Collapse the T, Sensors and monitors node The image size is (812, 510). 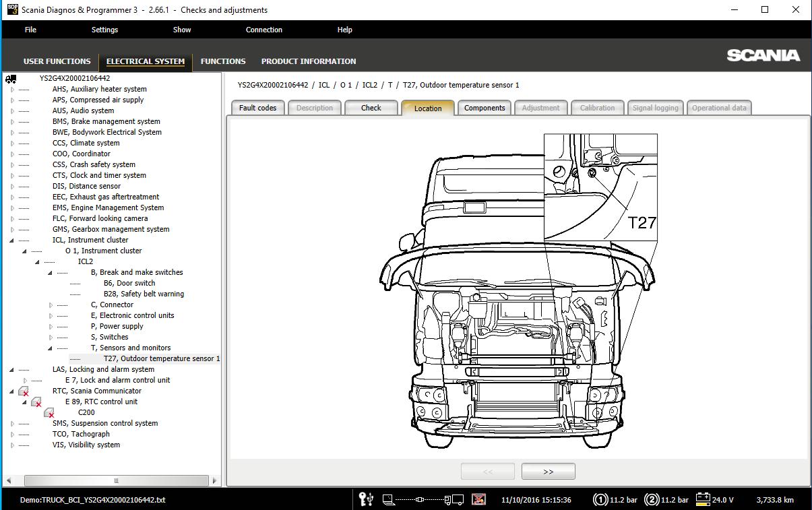coord(51,348)
